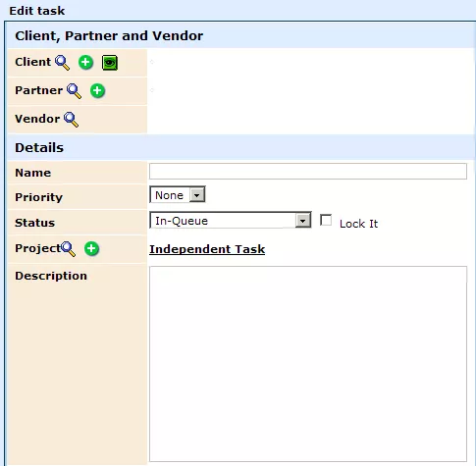This screenshot has height=466, width=476.
Task: Open partner search magnifier icon
Action: tap(74, 91)
